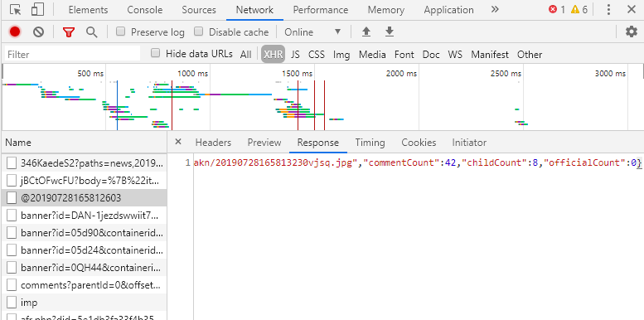The width and height of the screenshot is (644, 320).
Task: Close the request details pane
Action: (x=178, y=142)
